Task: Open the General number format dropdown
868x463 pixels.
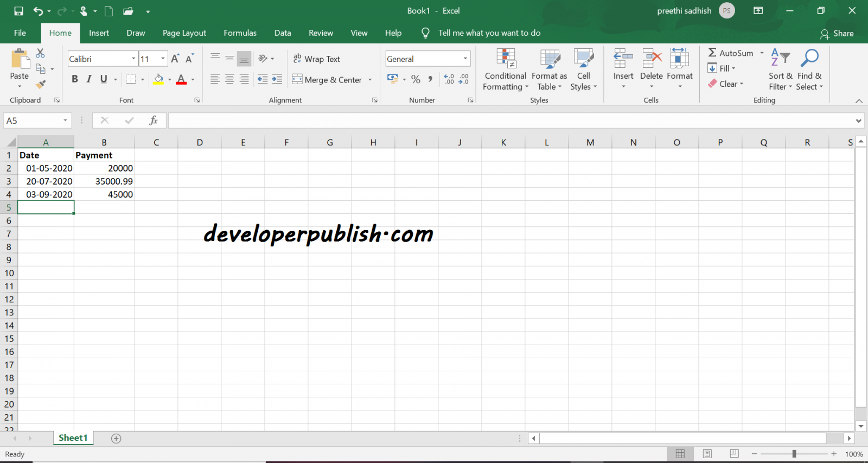Action: [465, 59]
